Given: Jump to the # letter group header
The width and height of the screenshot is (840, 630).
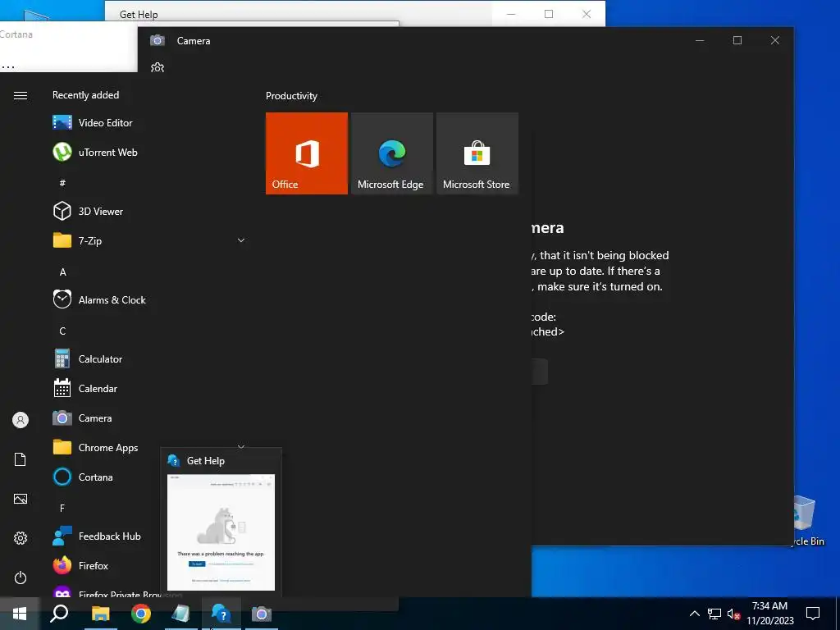Looking at the screenshot, I should pos(62,183).
